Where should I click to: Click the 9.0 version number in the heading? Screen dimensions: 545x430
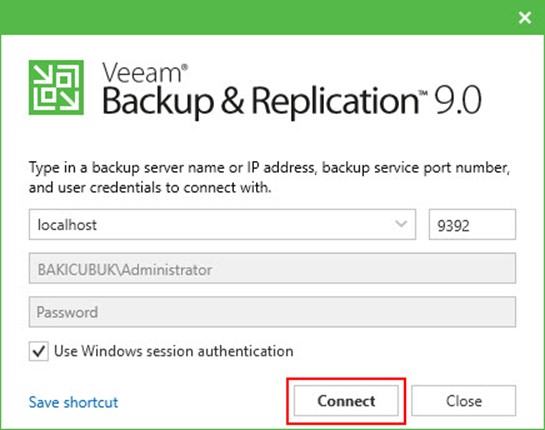458,101
